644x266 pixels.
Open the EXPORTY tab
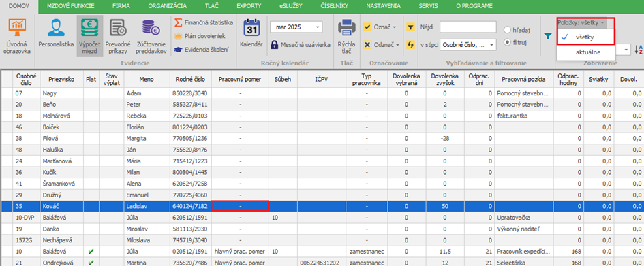click(x=249, y=6)
